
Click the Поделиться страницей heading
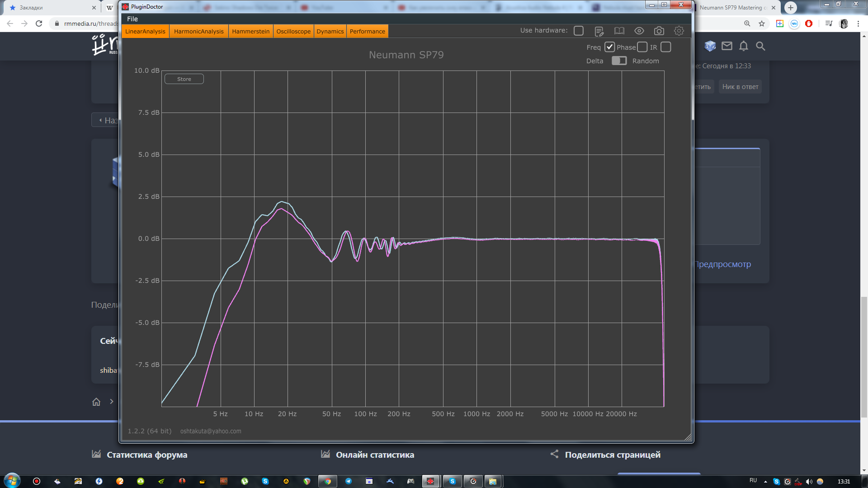613,455
